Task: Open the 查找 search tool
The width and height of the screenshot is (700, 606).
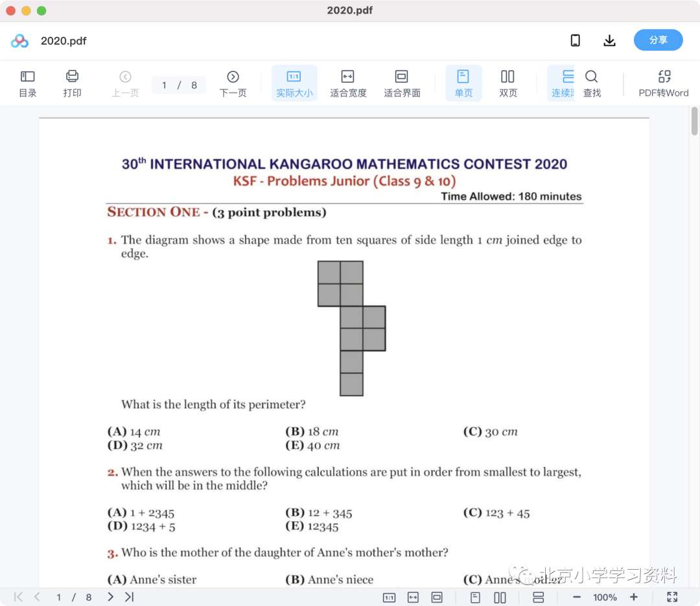Action: click(592, 84)
